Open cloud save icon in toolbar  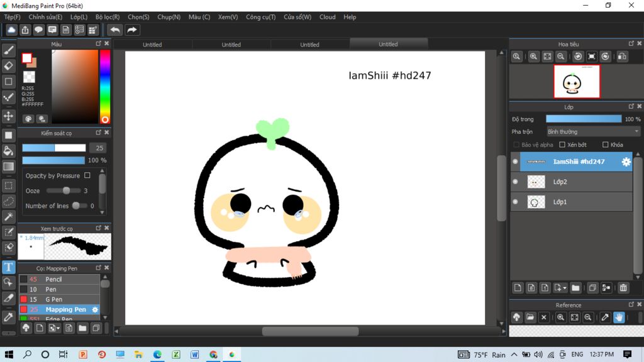click(11, 30)
